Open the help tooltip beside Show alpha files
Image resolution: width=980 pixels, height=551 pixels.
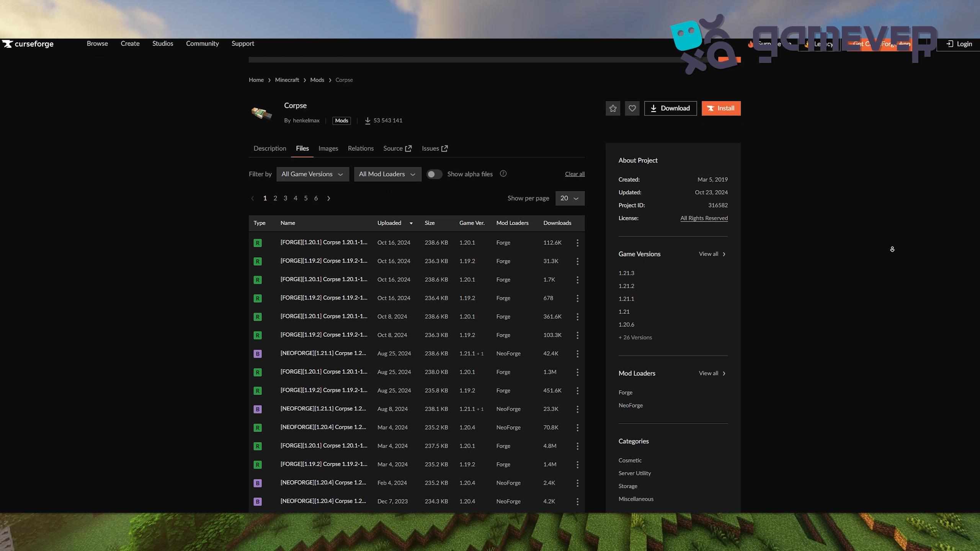(503, 174)
